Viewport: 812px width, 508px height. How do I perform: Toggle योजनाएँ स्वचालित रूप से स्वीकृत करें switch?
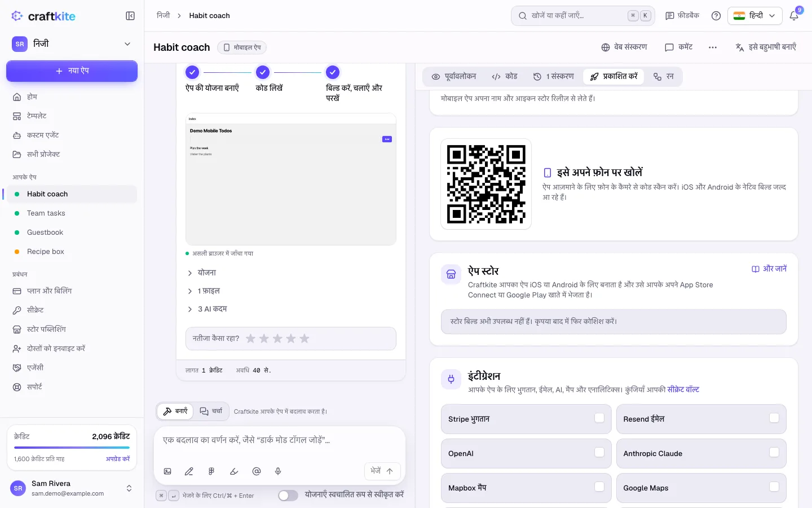pos(288,496)
